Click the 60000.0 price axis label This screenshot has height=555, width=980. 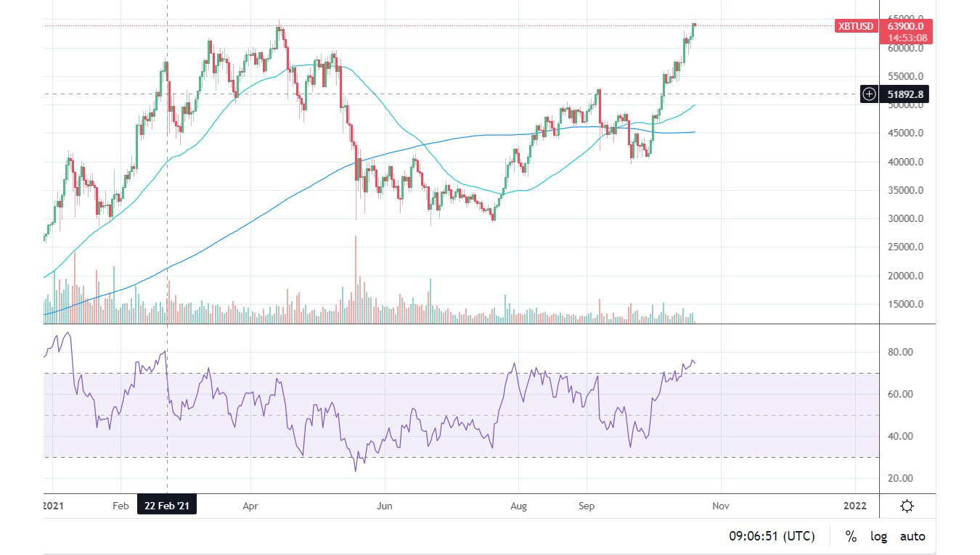[x=906, y=49]
